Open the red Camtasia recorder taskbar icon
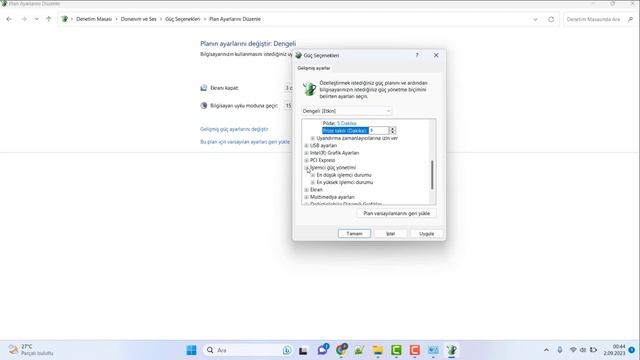This screenshot has width=640, height=360. [x=415, y=350]
